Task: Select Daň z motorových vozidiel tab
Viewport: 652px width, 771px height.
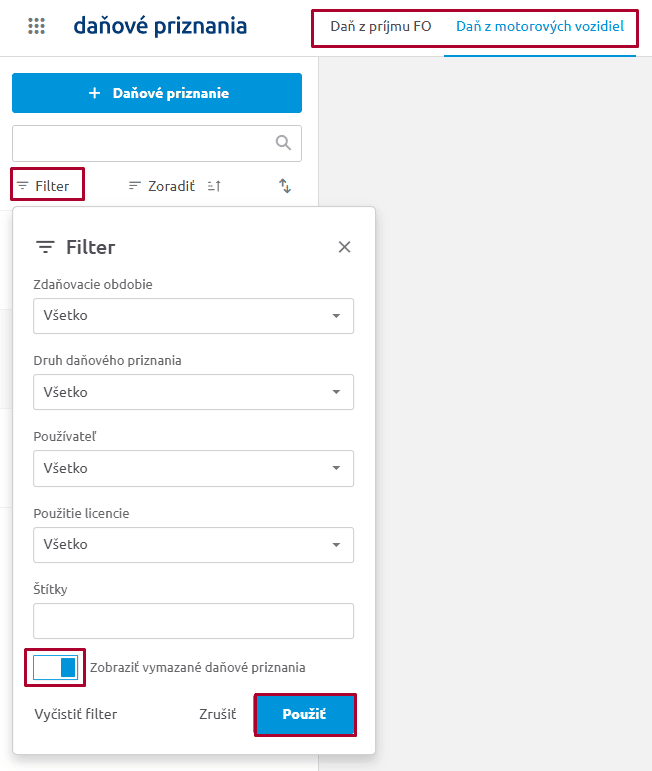Action: pyautogui.click(x=540, y=27)
